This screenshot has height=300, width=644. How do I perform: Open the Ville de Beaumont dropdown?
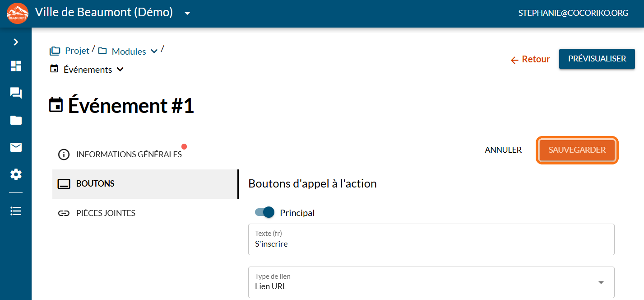coord(187,14)
